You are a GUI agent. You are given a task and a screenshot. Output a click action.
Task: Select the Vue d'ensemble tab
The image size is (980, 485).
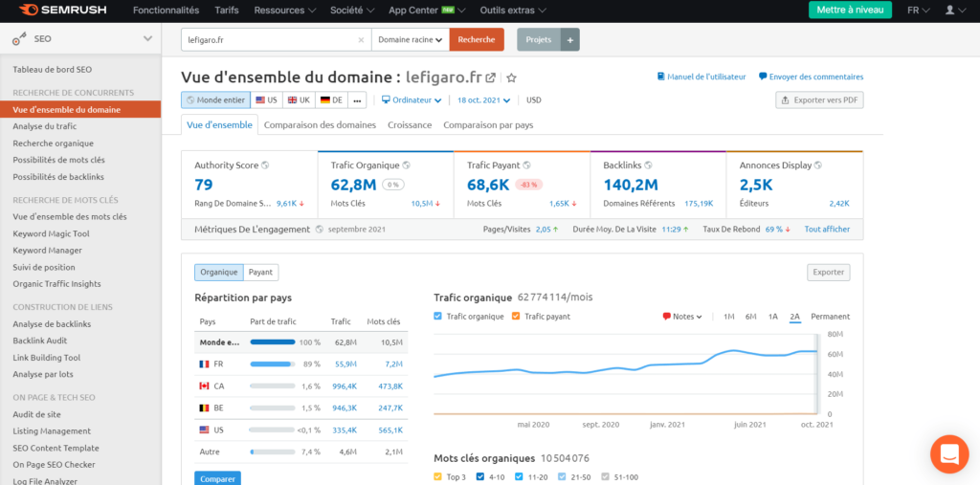pyautogui.click(x=219, y=125)
